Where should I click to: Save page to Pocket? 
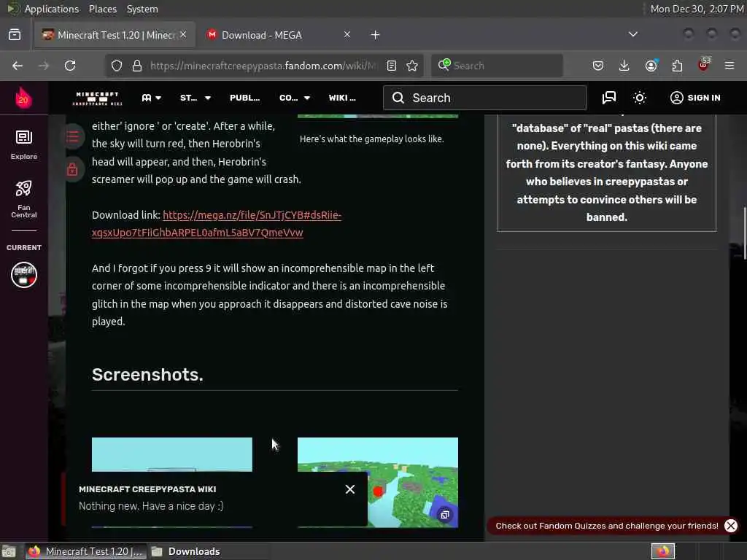598,66
